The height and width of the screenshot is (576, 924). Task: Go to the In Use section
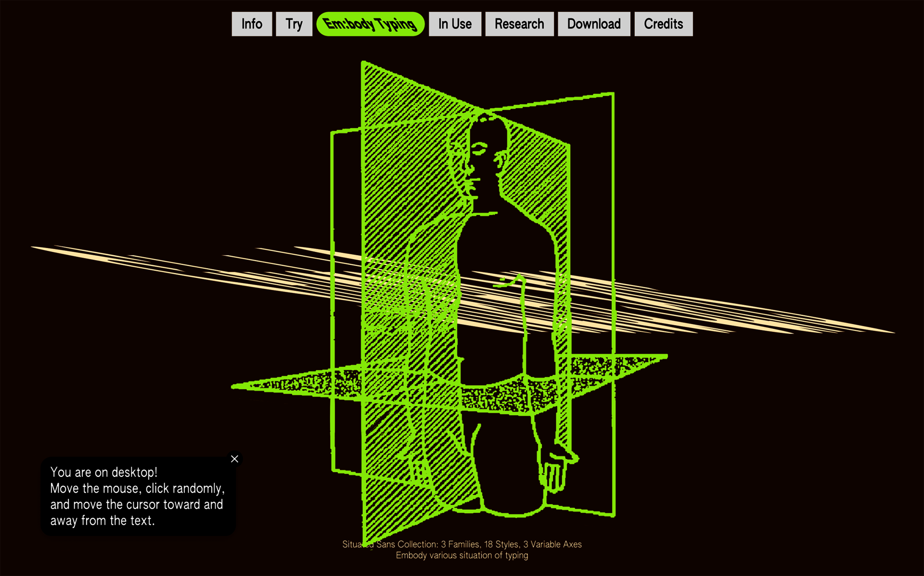pos(455,24)
